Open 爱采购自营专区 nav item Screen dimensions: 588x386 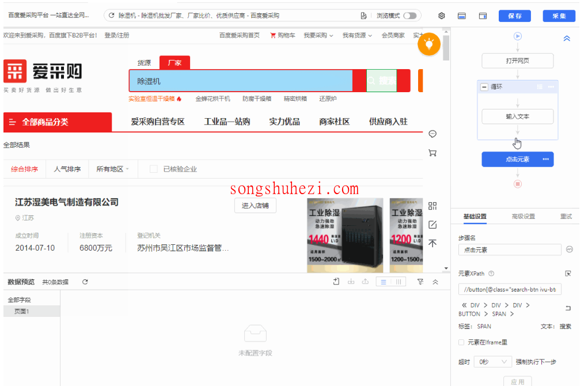(x=157, y=122)
